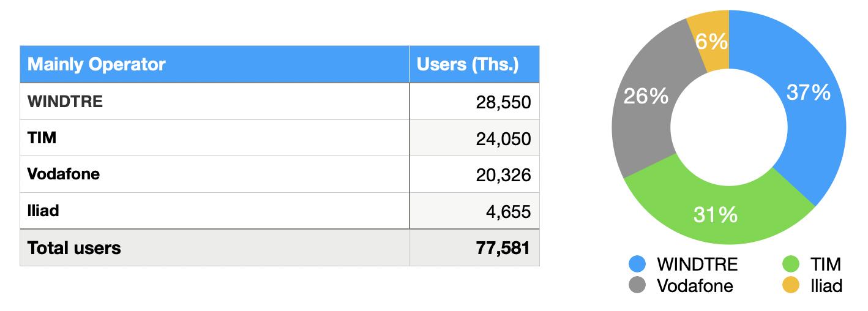Click the Mainly Operator column header
868x311 pixels.
tap(214, 64)
